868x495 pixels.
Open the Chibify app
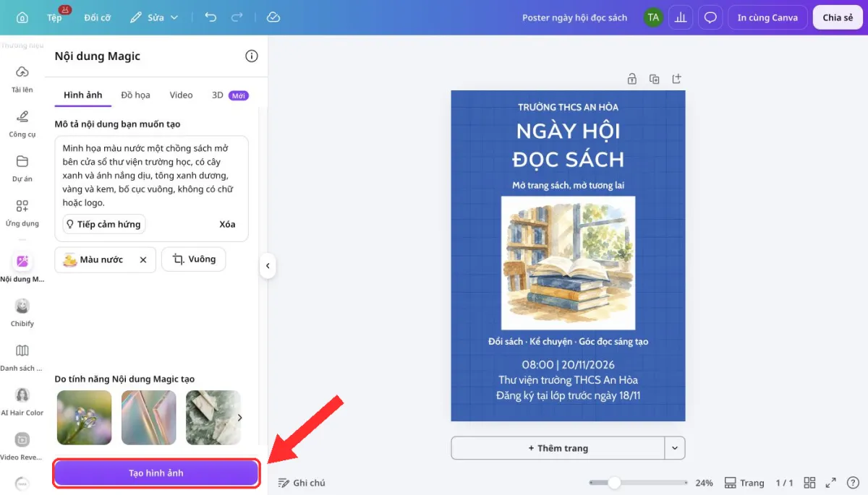(x=22, y=312)
